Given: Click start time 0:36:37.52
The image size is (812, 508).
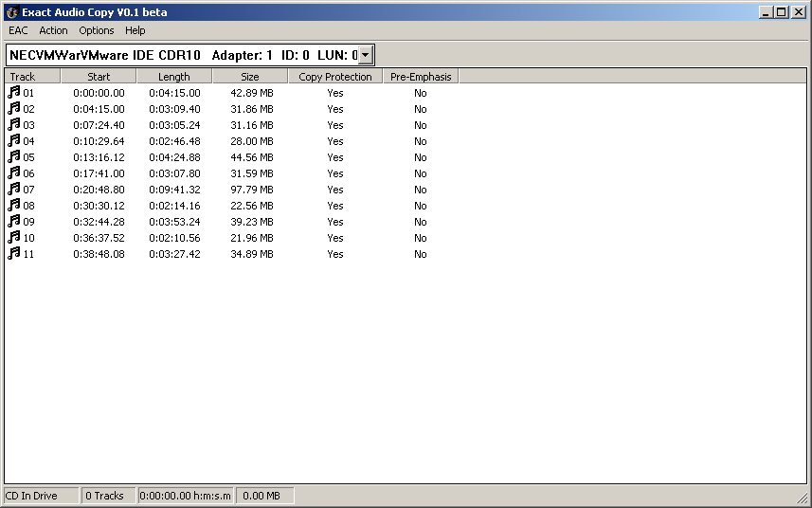Looking at the screenshot, I should click(x=99, y=238).
